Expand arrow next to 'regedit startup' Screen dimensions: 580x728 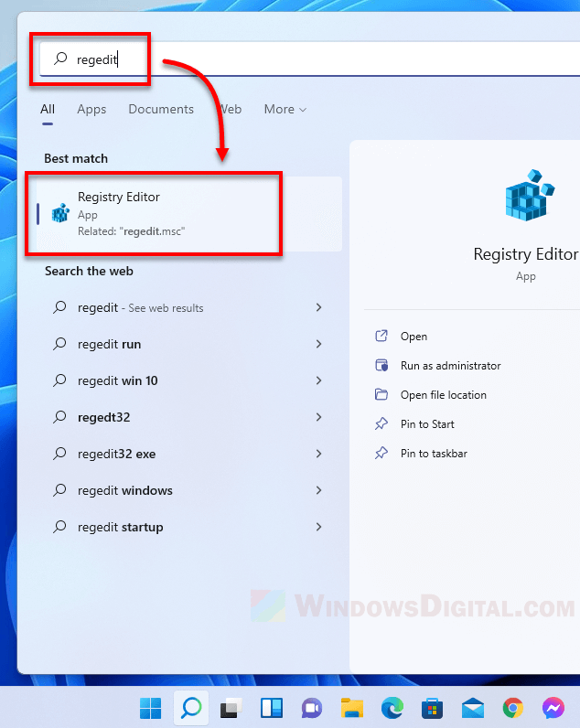pos(318,527)
